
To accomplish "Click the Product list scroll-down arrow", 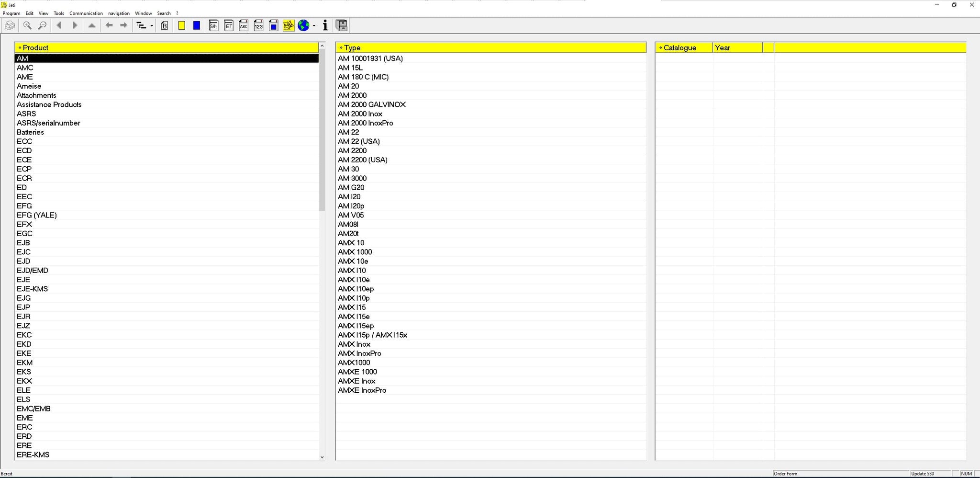I will [x=322, y=457].
